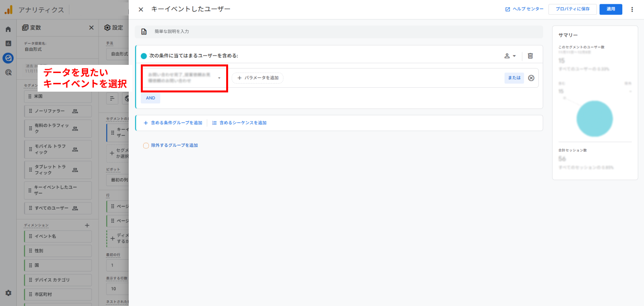Viewport: 644px width, 306px height.
Task: Click 含める条件グループを追加 link
Action: click(173, 123)
